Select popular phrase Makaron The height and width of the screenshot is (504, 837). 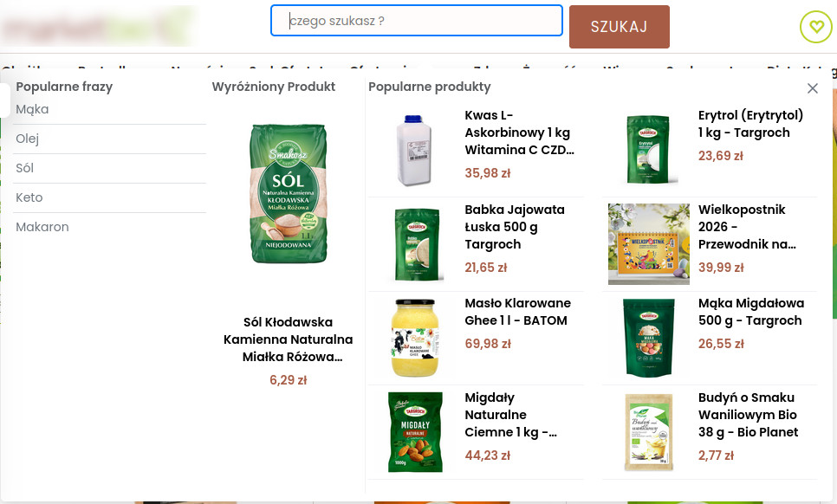(42, 227)
